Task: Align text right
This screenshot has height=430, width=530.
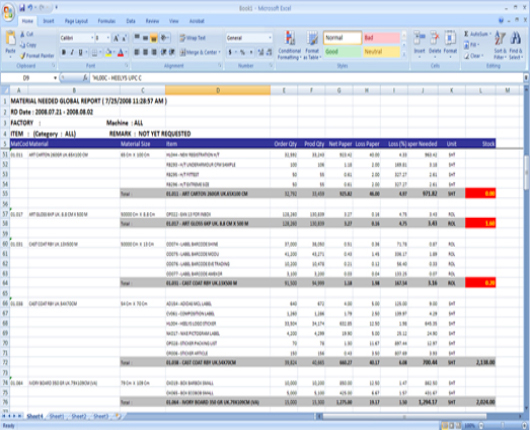Action: click(x=153, y=52)
